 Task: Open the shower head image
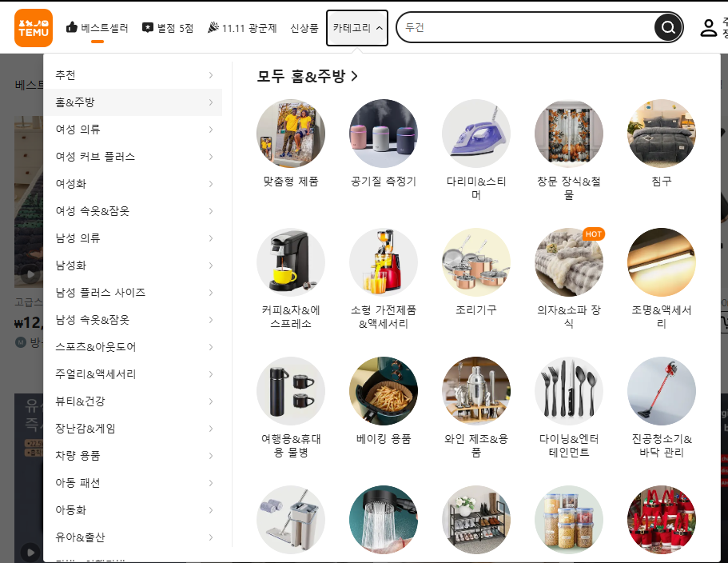384,519
